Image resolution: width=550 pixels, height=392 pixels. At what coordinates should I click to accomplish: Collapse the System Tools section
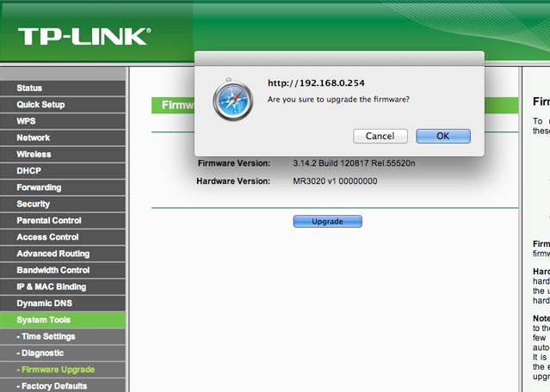tap(43, 320)
